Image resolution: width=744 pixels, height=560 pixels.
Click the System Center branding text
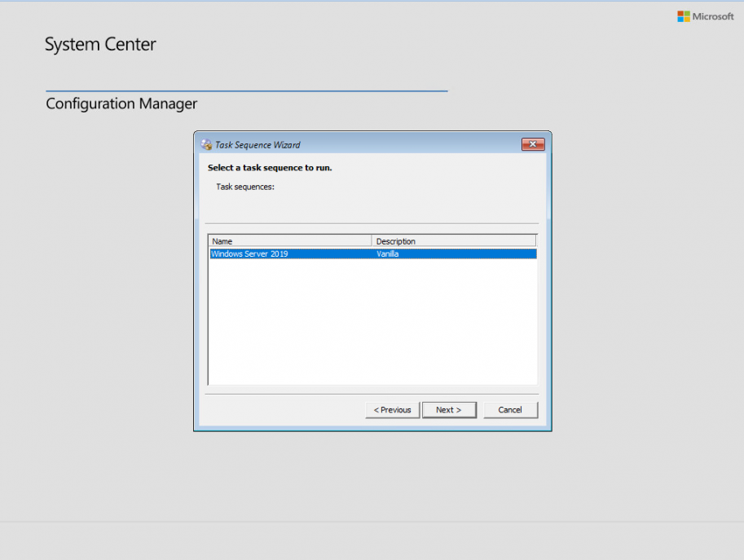[100, 44]
